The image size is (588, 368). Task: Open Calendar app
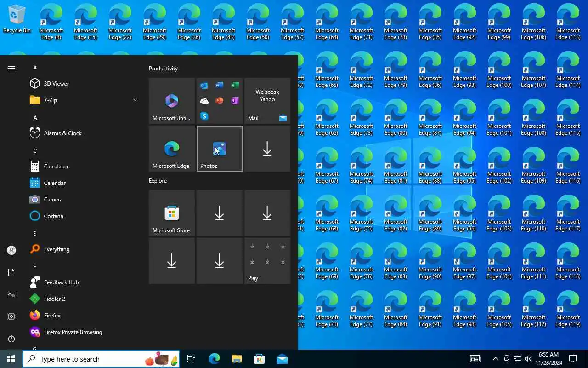point(83,183)
